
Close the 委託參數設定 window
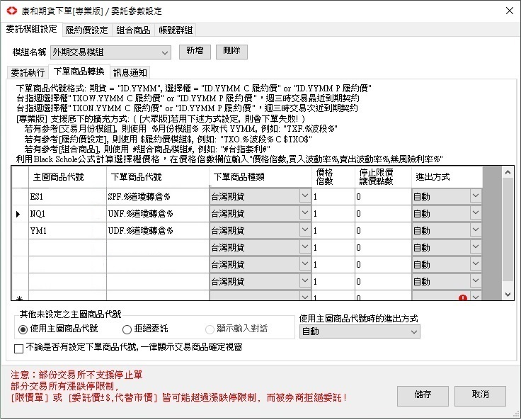510,11
